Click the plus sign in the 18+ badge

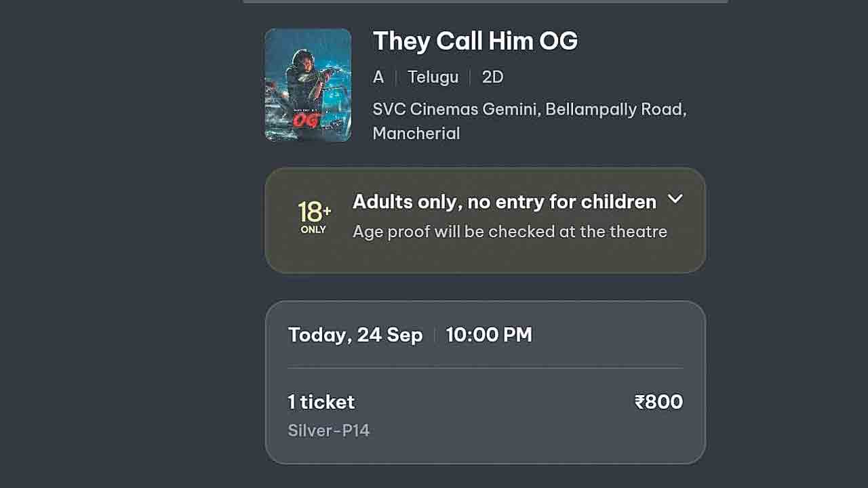coord(327,210)
